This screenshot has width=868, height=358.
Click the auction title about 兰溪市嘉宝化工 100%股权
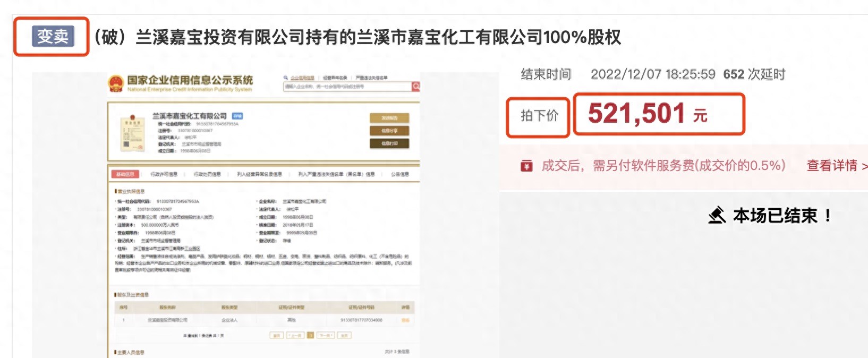(x=357, y=37)
